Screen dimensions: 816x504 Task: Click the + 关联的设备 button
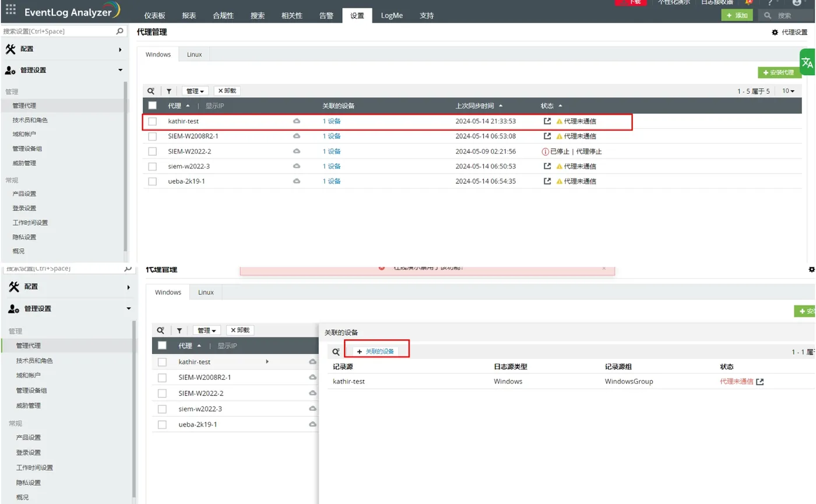(376, 351)
